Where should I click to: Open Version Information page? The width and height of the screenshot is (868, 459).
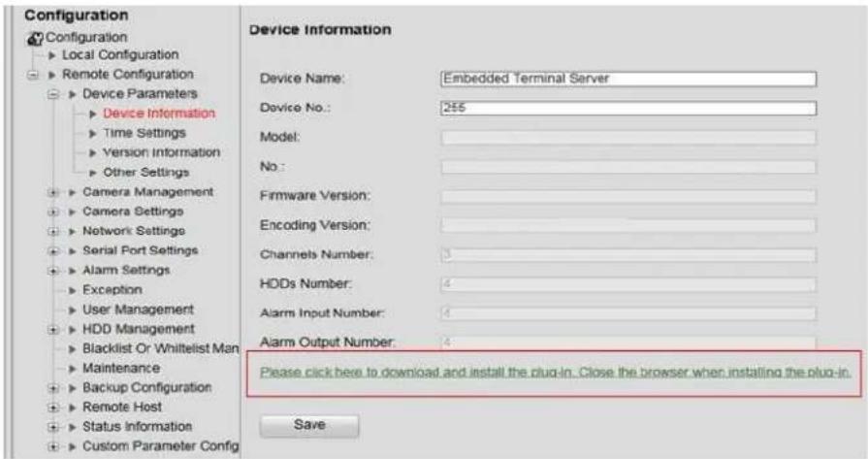click(161, 152)
